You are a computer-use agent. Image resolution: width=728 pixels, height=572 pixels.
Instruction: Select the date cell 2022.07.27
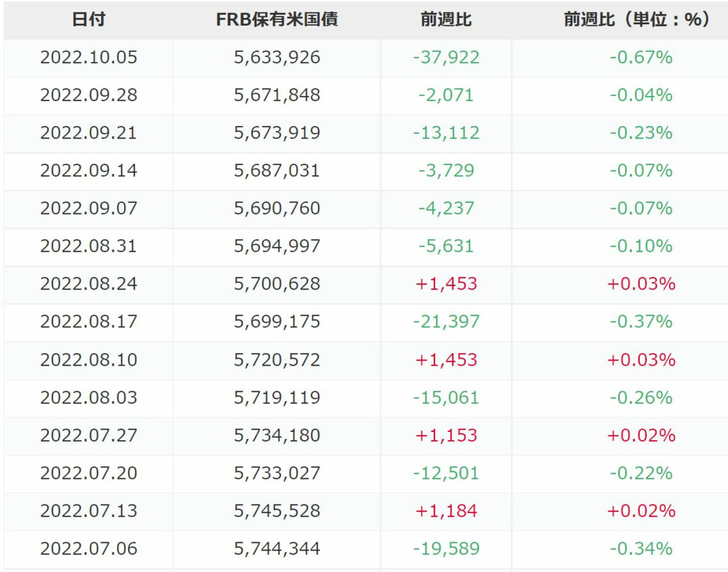(x=89, y=435)
